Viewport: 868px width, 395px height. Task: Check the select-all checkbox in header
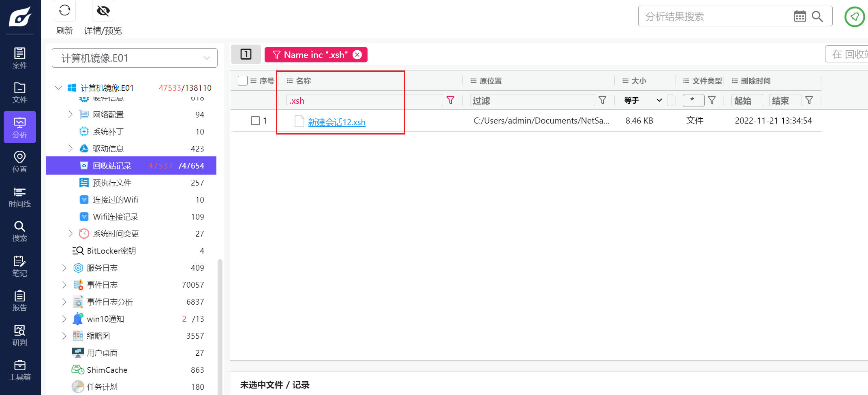[243, 81]
